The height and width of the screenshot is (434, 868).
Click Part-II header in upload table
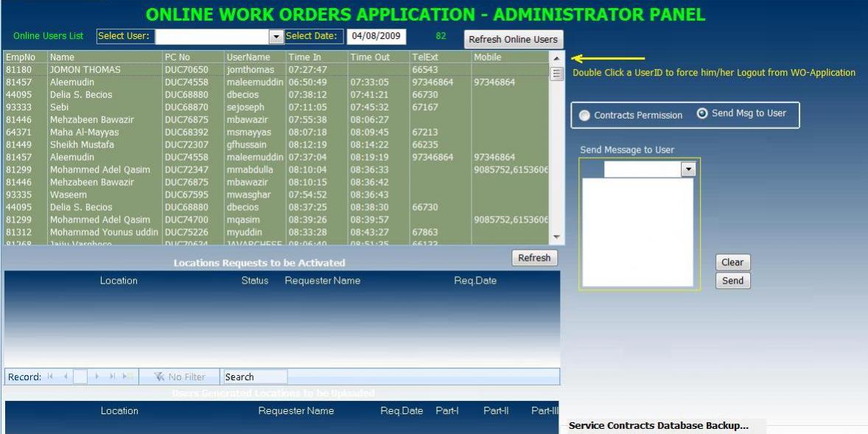coord(496,410)
